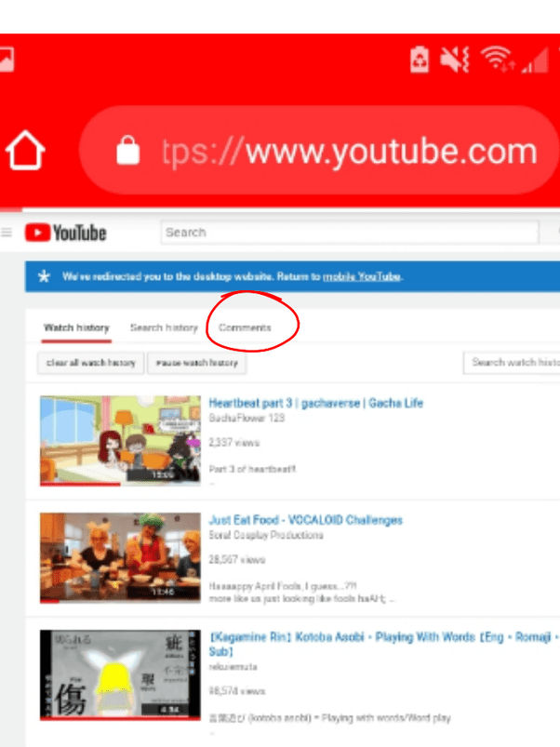
Task: Click the 2,337 views text
Action: coord(233,443)
